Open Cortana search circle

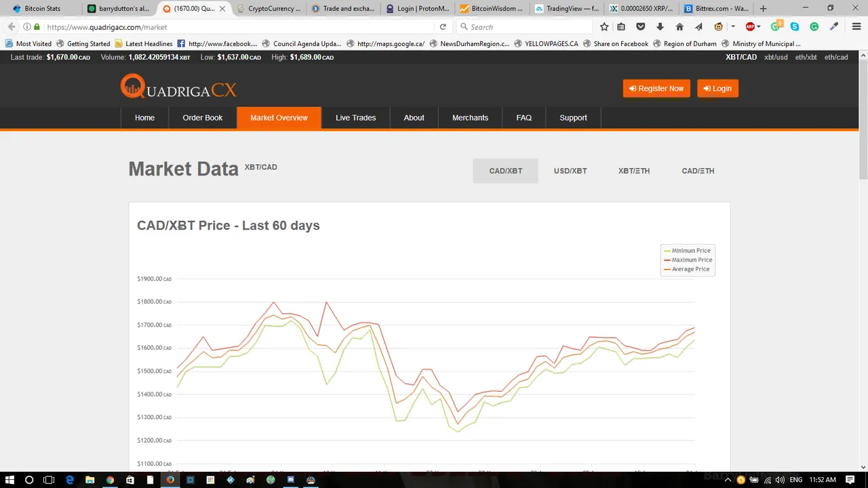point(29,480)
